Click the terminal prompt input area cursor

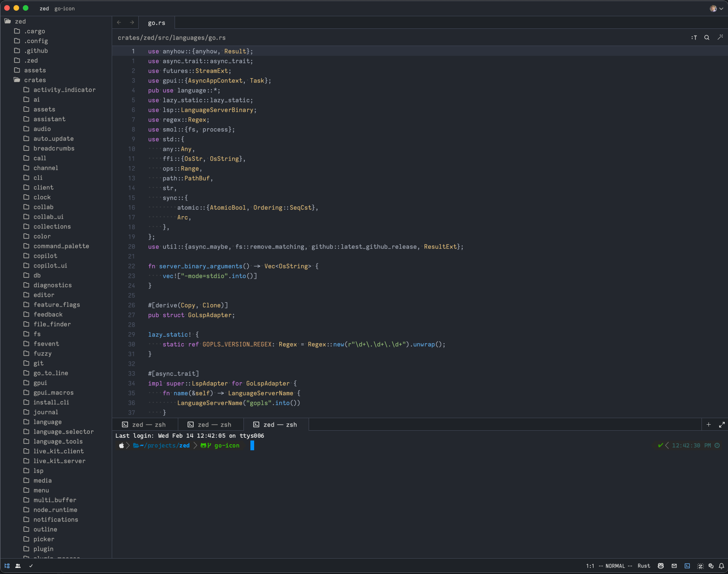click(x=252, y=446)
